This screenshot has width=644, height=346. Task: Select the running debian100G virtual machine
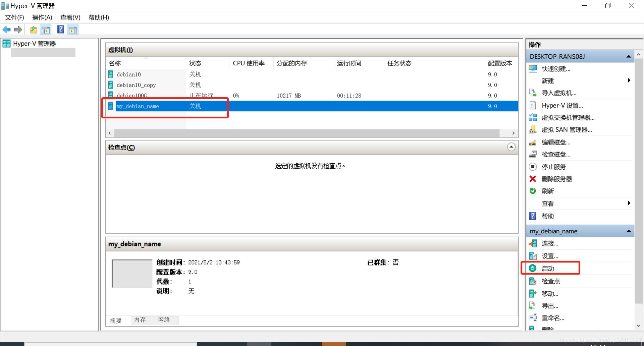(312, 95)
